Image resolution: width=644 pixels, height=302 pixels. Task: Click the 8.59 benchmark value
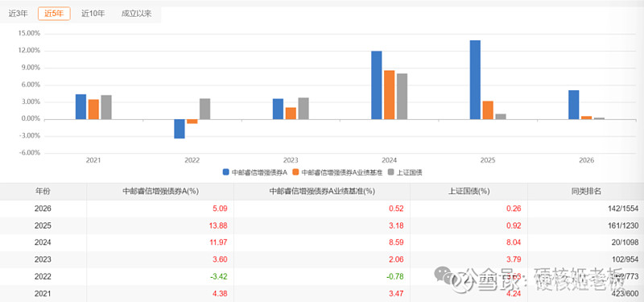(x=396, y=242)
